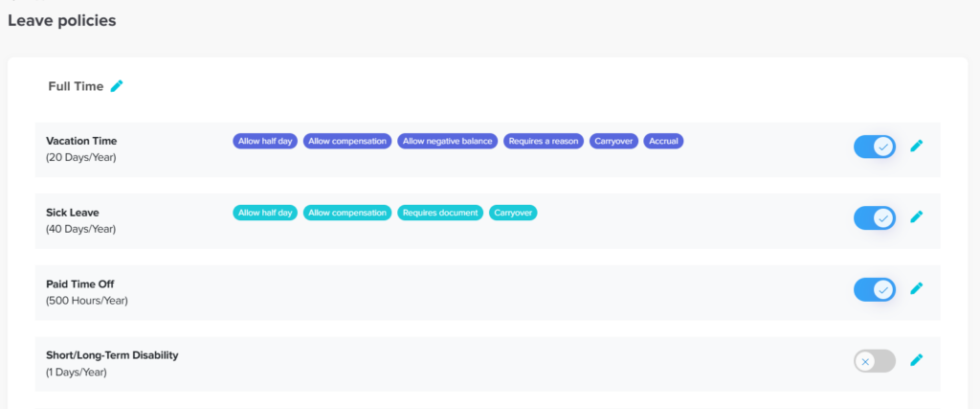Click the Requires a reason tag

(x=544, y=141)
